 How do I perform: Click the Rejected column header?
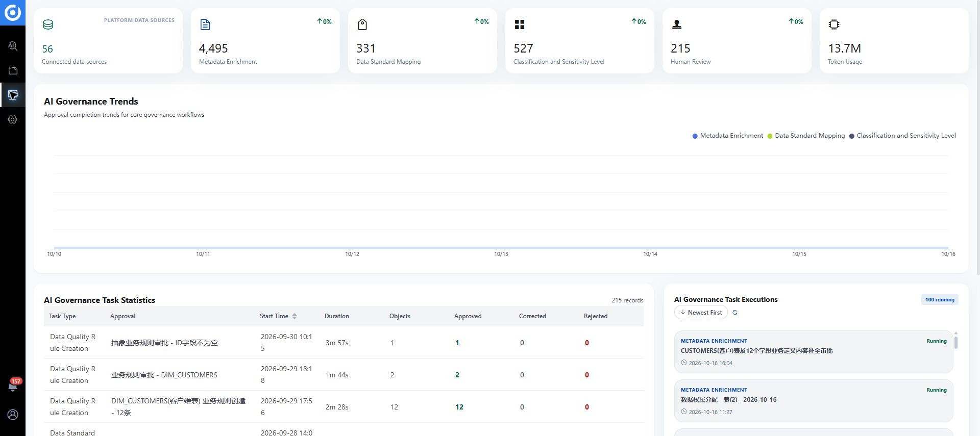(x=596, y=316)
